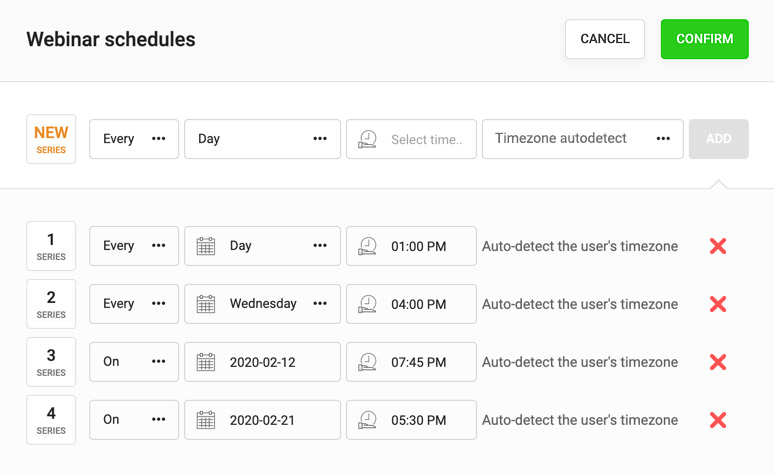Click the grey ADD button

pos(718,139)
